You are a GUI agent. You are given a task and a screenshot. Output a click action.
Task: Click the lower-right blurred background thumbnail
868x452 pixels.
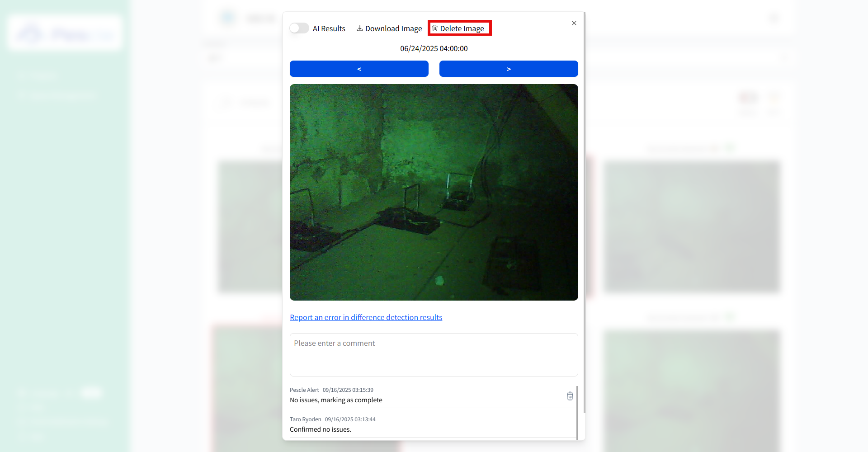click(x=692, y=389)
